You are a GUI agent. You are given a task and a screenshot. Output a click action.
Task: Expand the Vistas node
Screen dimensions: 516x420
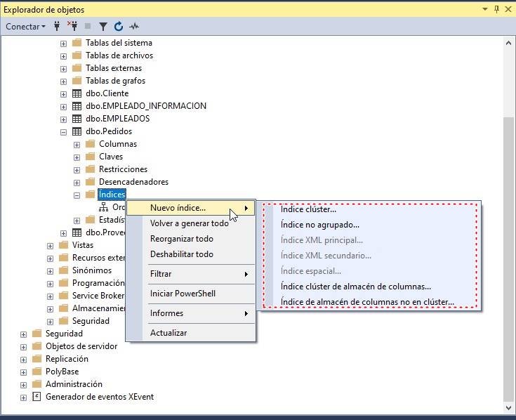tap(50, 246)
